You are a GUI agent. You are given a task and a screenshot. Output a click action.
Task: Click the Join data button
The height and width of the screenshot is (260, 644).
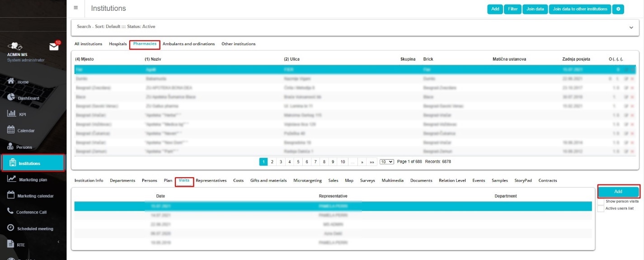(535, 9)
